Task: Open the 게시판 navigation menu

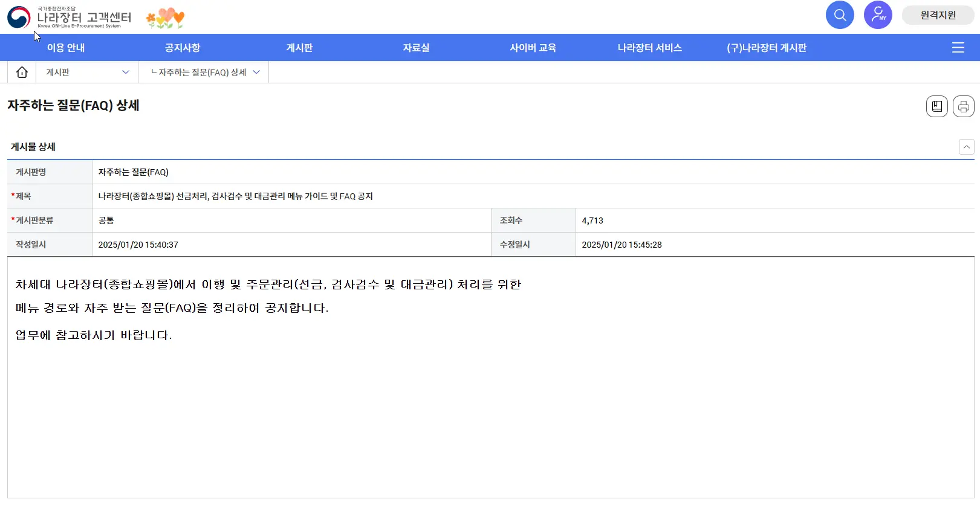Action: point(299,48)
